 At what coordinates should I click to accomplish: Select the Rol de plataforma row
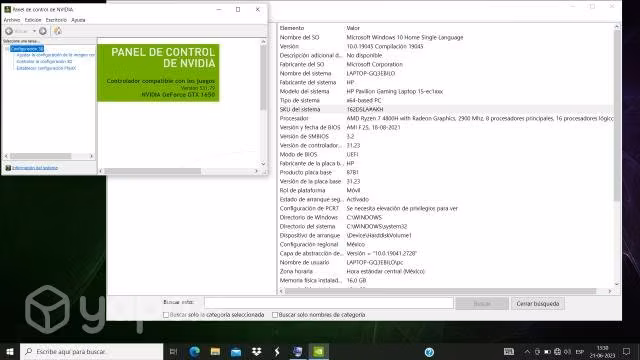coord(445,191)
